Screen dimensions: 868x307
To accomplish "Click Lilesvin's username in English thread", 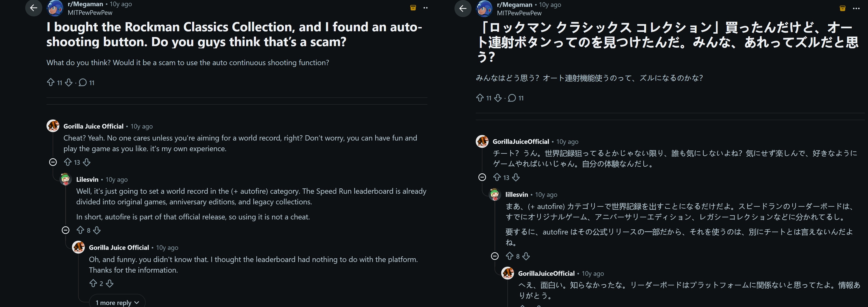I will (x=87, y=180).
